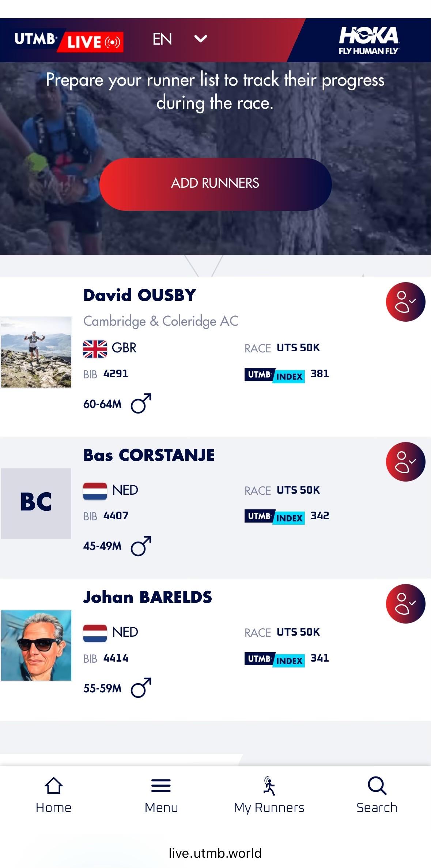Screen dimensions: 431x868
Task: Click UTMB Index badge for Johan BARELDS
Action: 275,659
